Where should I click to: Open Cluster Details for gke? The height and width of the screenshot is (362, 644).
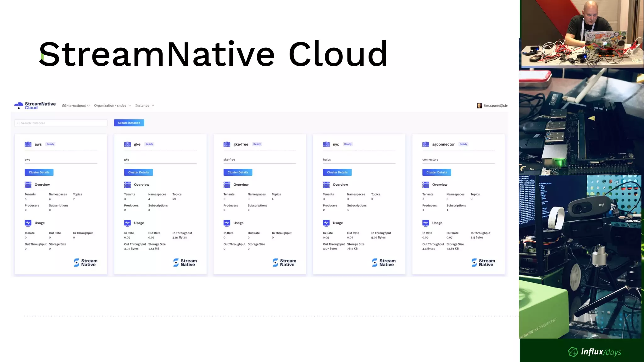click(138, 172)
